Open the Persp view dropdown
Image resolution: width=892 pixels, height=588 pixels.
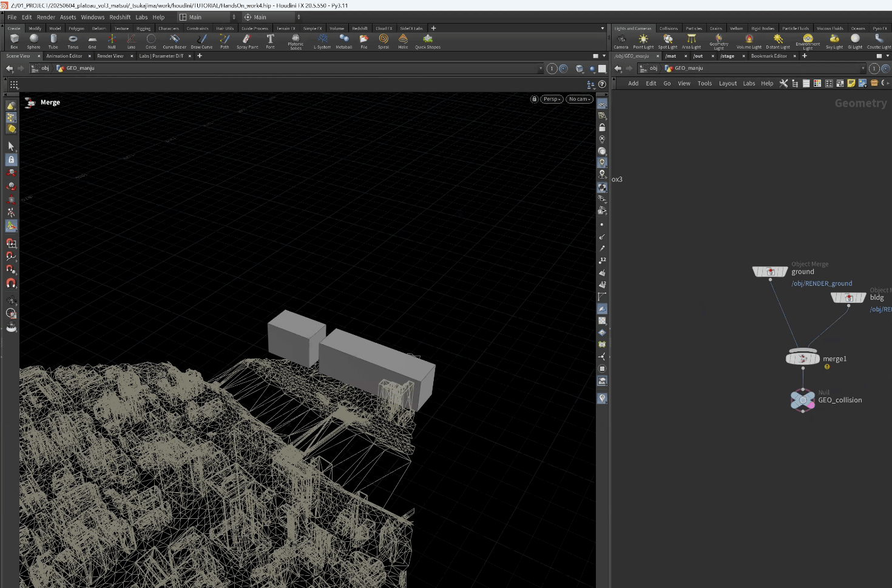552,99
